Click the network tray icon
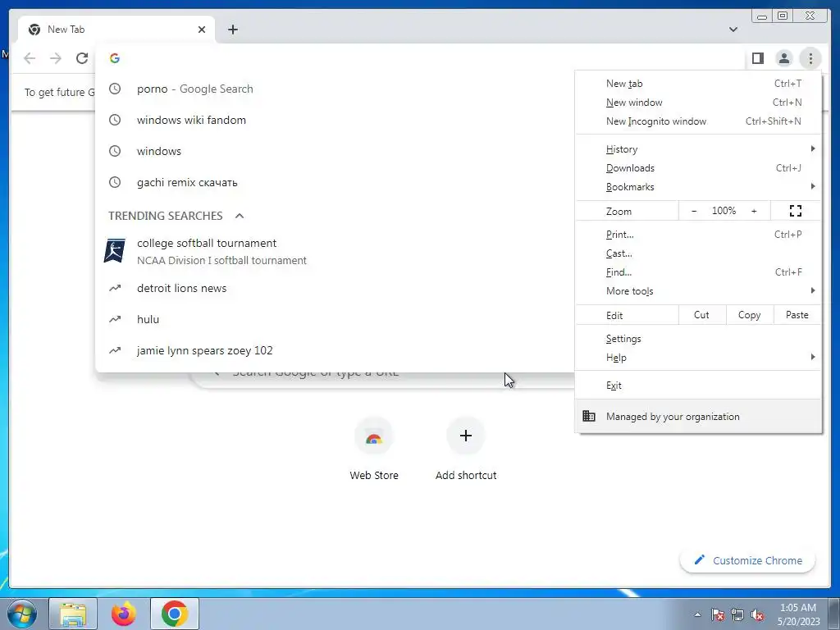This screenshot has height=630, width=840. [737, 614]
